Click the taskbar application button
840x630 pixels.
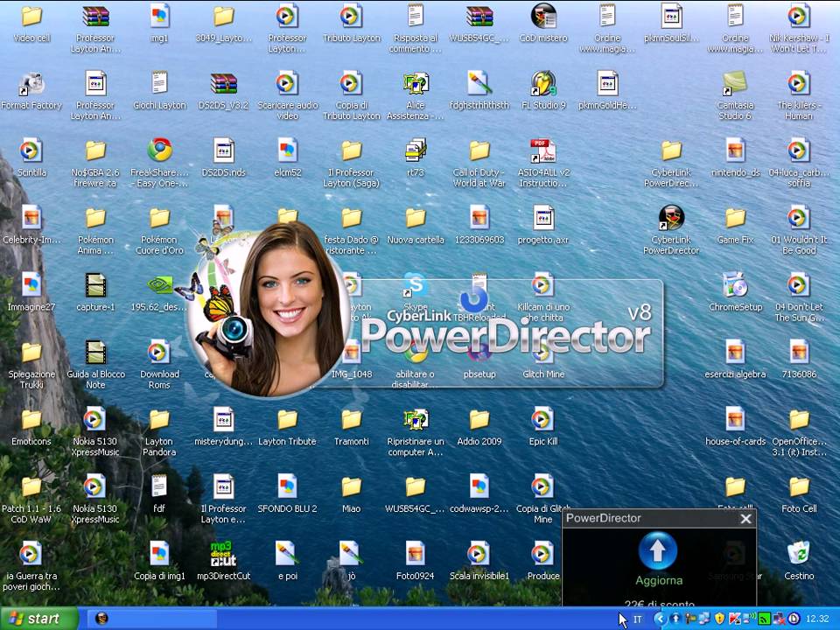point(151,619)
